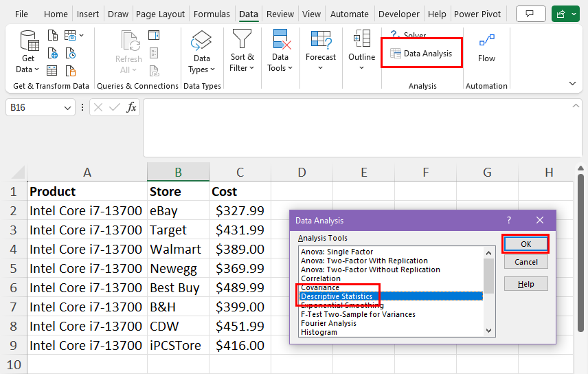Collapse the formula bar chevron
Image resolution: width=588 pixels, height=374 pixels.
pos(576,107)
